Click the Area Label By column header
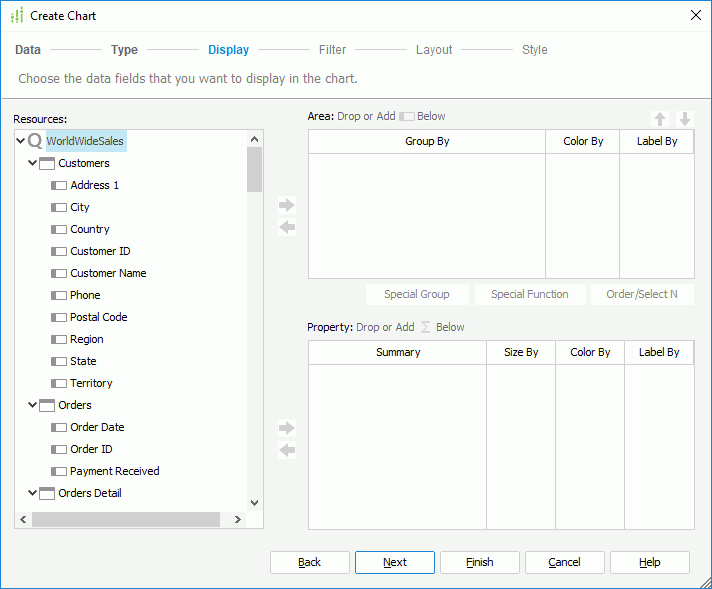The width and height of the screenshot is (712, 589). tap(657, 142)
